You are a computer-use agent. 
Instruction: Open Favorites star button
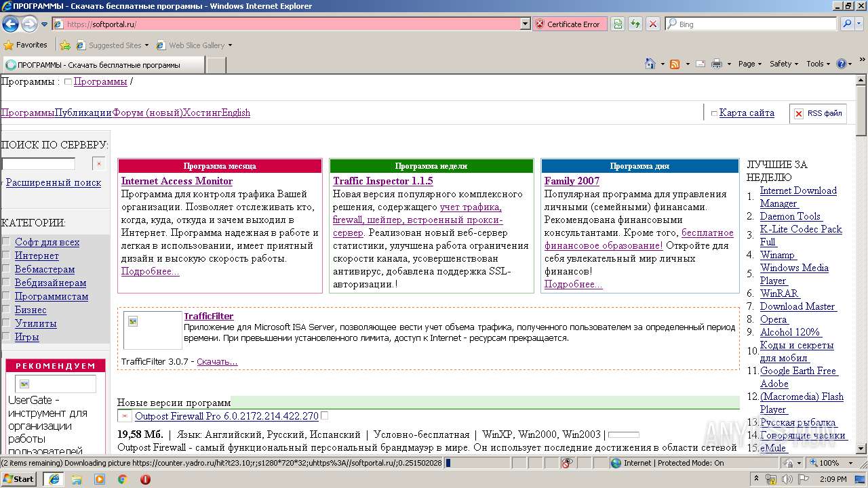click(x=26, y=45)
